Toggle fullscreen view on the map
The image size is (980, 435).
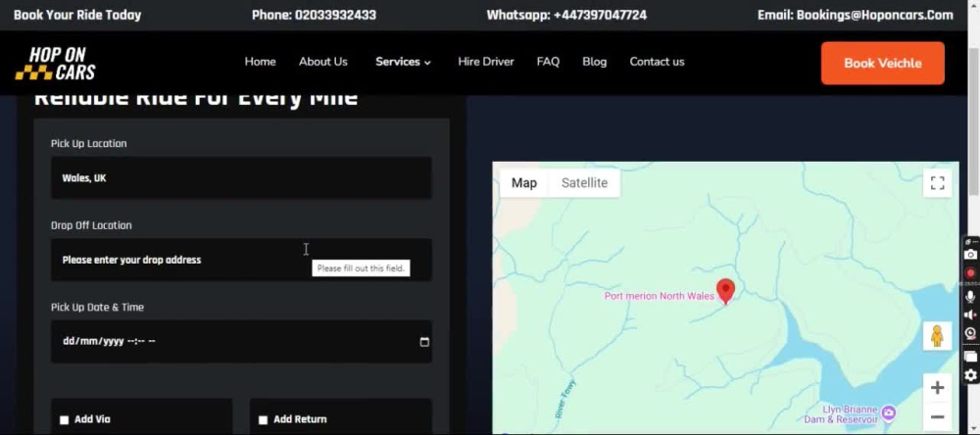coord(937,183)
